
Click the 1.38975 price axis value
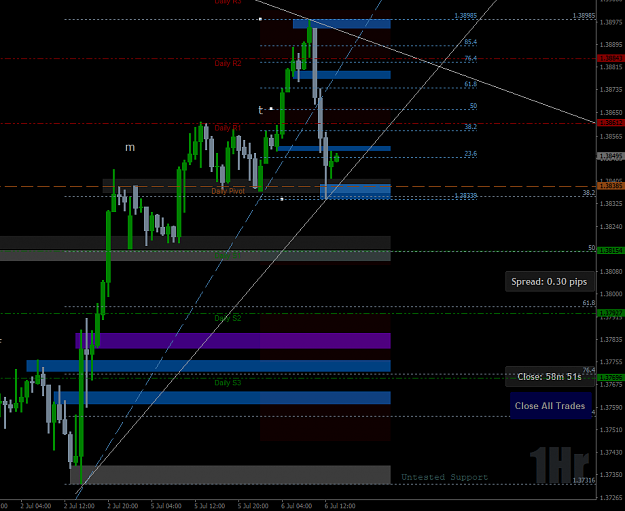click(611, 22)
